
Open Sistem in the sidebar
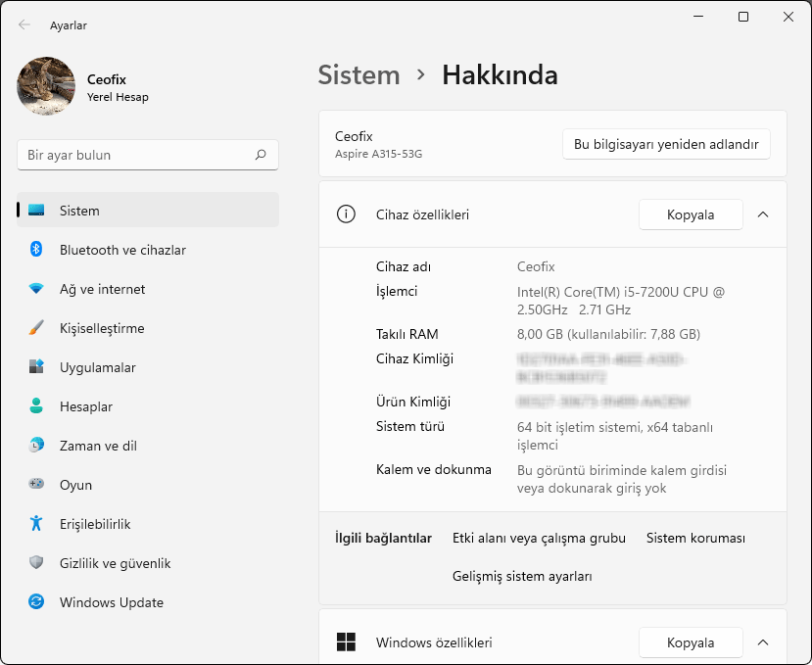pyautogui.click(x=148, y=210)
